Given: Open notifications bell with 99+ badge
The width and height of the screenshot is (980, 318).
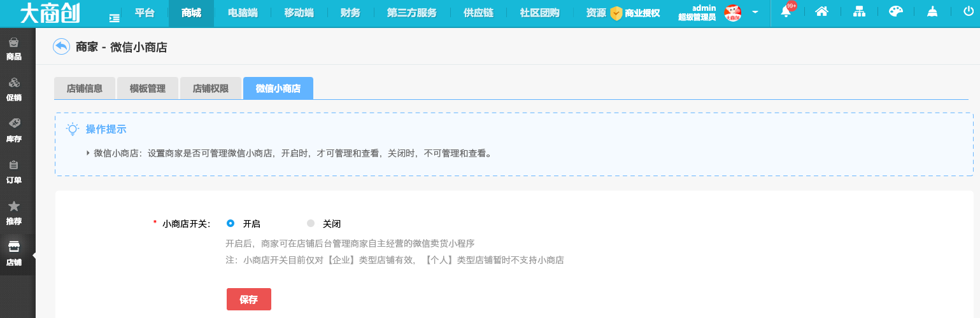Looking at the screenshot, I should tap(786, 11).
